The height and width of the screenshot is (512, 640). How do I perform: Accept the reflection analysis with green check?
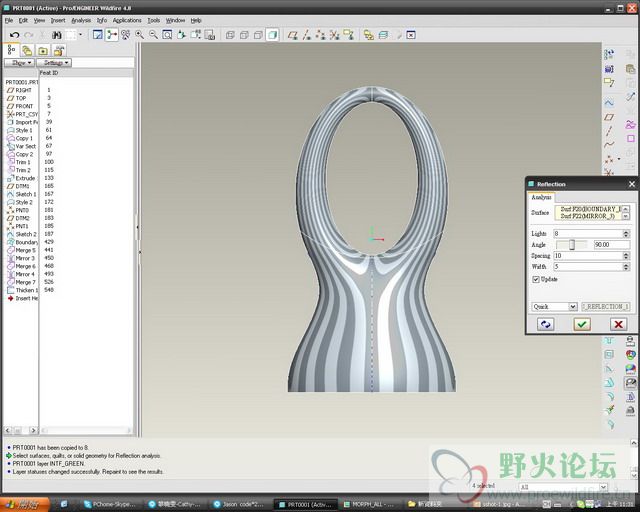pos(582,324)
